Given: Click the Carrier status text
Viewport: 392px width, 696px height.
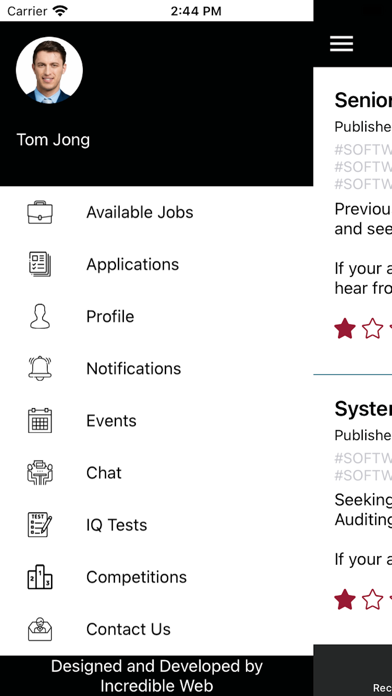Looking at the screenshot, I should click(27, 11).
